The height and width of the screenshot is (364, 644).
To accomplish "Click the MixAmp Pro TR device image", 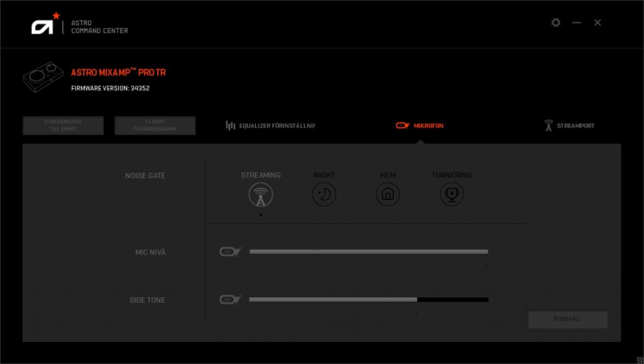I will [x=43, y=77].
